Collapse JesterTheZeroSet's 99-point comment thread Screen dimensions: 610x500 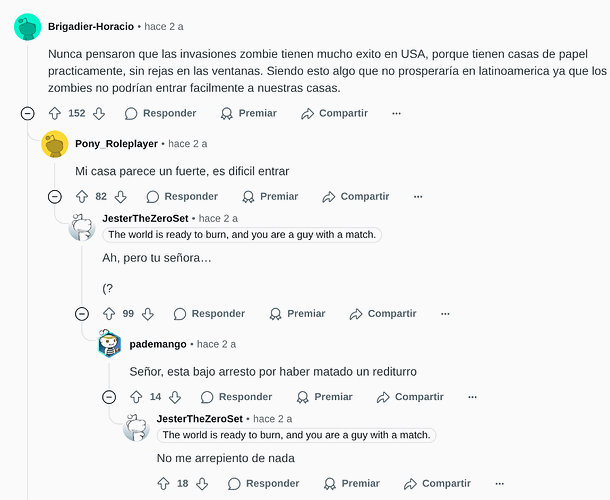(82, 314)
